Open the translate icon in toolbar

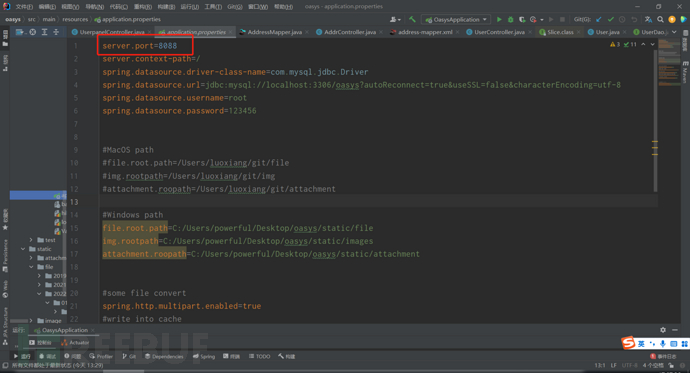(648, 19)
